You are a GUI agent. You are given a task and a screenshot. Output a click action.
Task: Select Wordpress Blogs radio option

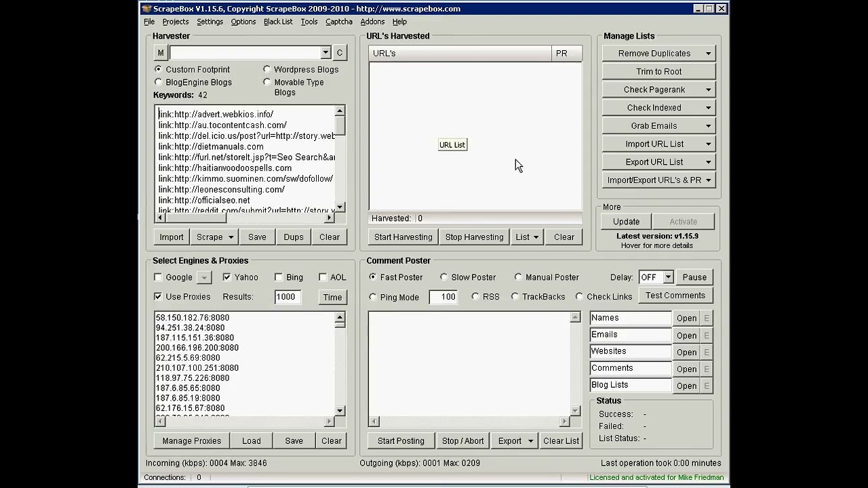pyautogui.click(x=267, y=69)
